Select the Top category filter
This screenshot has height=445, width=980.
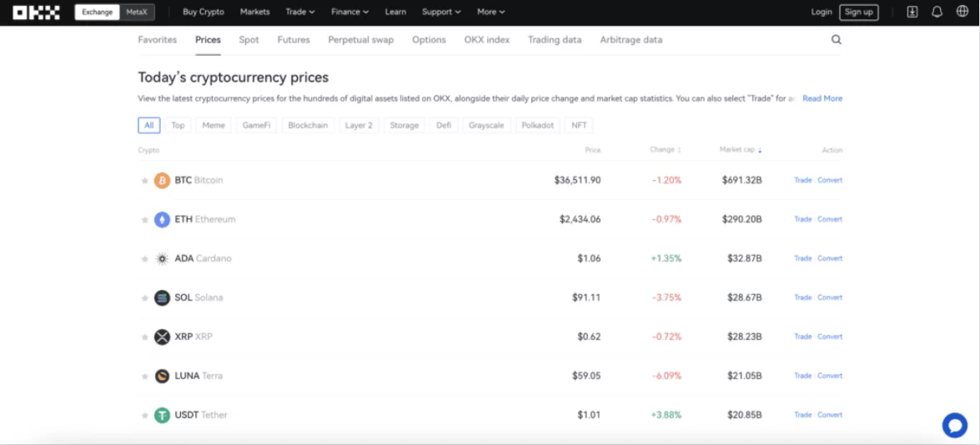tap(178, 126)
